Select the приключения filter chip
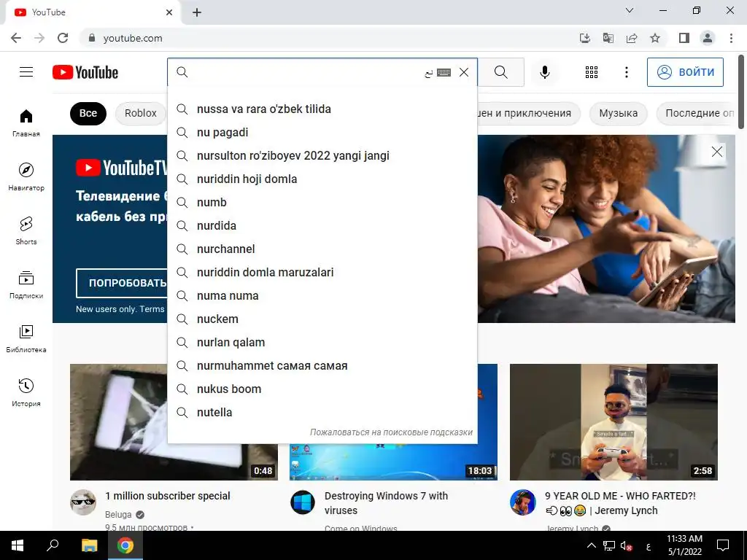Viewport: 747px width, 560px height. coord(529,113)
